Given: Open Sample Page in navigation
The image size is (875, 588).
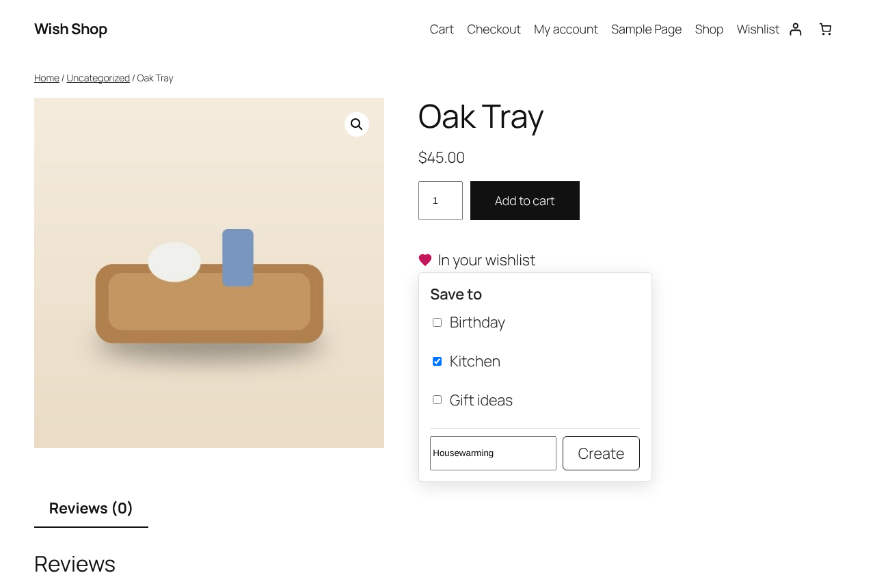Looking at the screenshot, I should 646,29.
